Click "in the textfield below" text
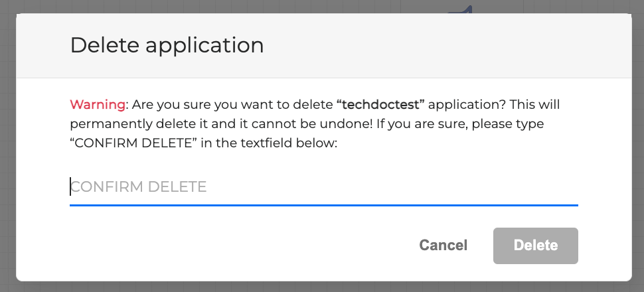The image size is (644, 292). click(264, 143)
